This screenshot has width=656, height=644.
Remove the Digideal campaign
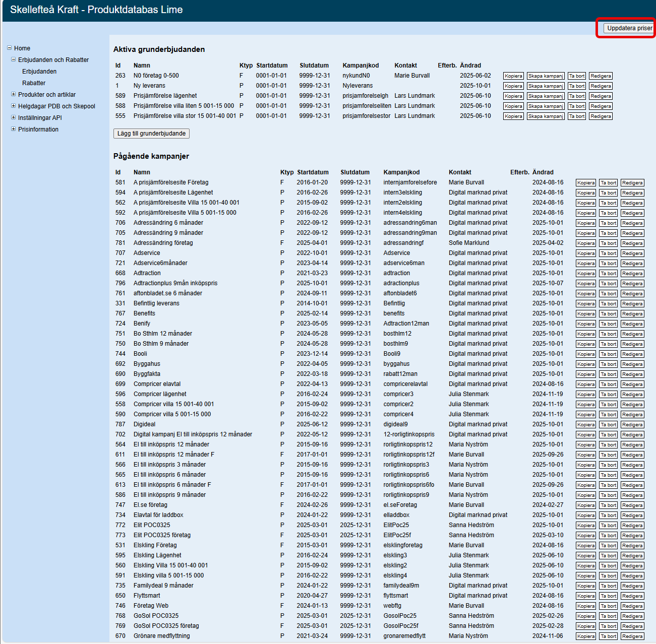(608, 425)
